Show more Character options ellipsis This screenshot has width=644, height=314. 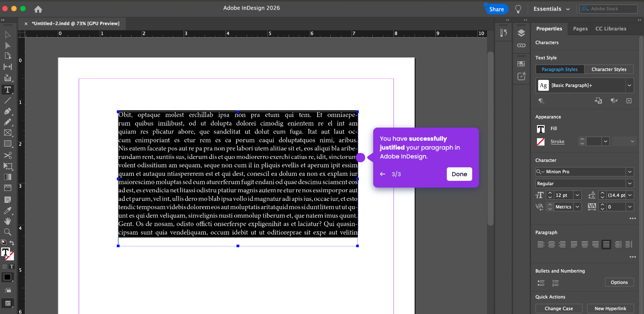[633, 218]
